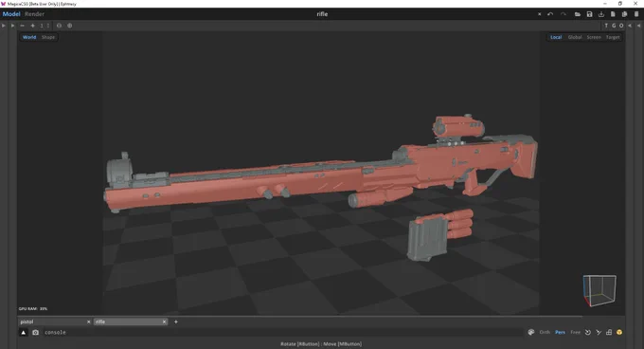Click the reset camera rotation icon
The width and height of the screenshot is (644, 349).
point(588,332)
